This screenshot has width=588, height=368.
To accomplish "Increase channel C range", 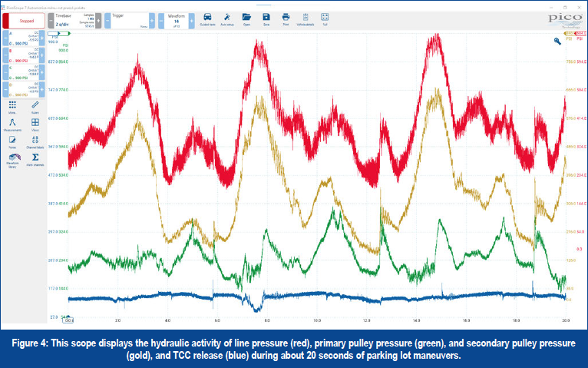I will click(42, 72).
